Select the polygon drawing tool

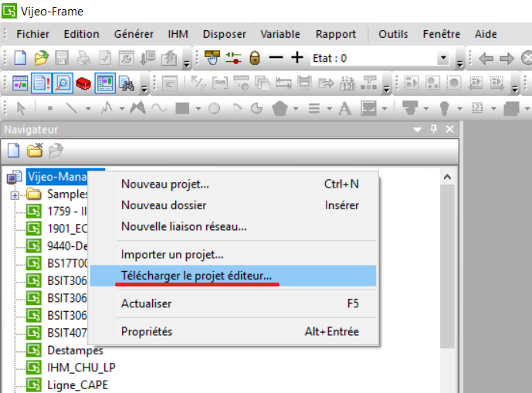click(280, 109)
